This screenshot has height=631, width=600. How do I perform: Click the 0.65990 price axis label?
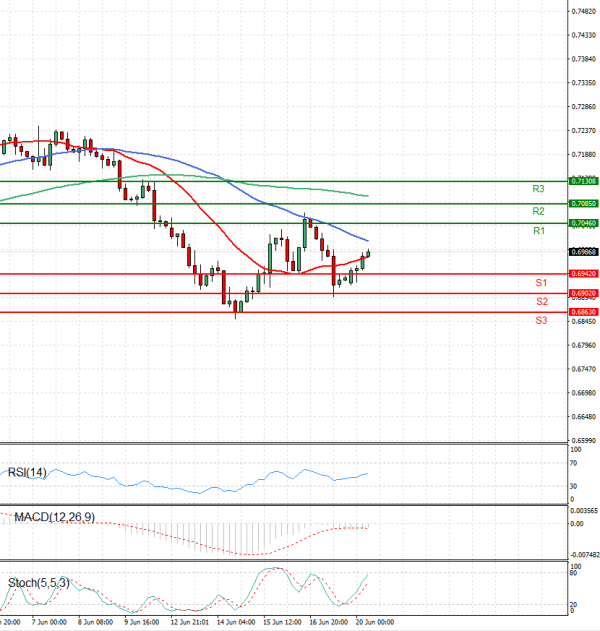(584, 441)
